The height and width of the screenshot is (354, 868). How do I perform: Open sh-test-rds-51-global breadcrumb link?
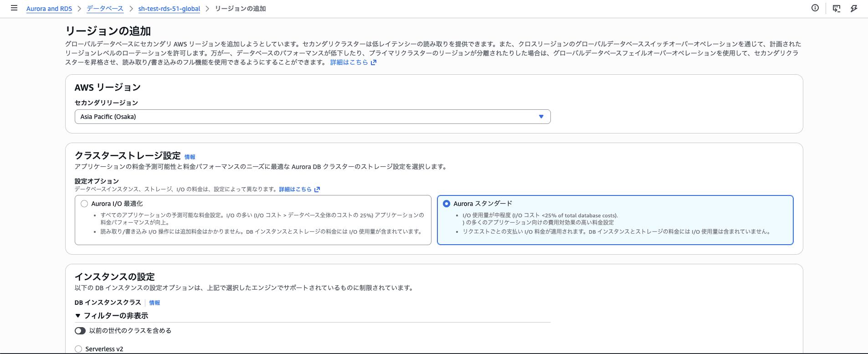coord(169,9)
